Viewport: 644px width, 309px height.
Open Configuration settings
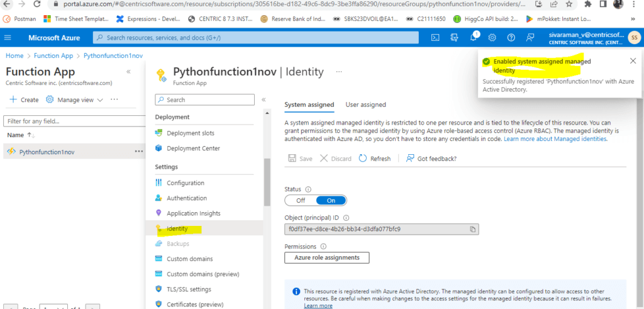[186, 183]
